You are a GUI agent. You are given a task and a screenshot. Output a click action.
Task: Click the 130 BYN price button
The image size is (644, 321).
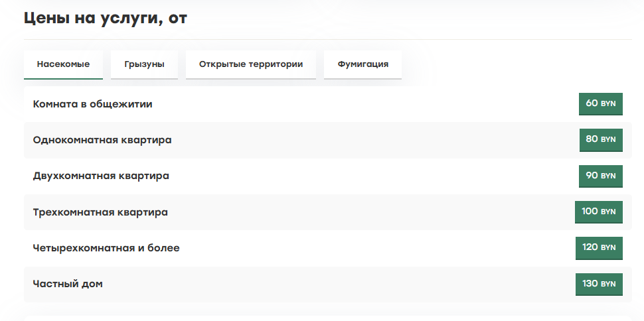click(599, 284)
